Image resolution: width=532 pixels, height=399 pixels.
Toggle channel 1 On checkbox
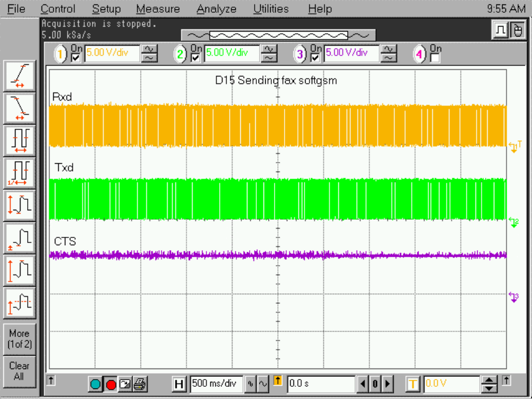(76, 58)
